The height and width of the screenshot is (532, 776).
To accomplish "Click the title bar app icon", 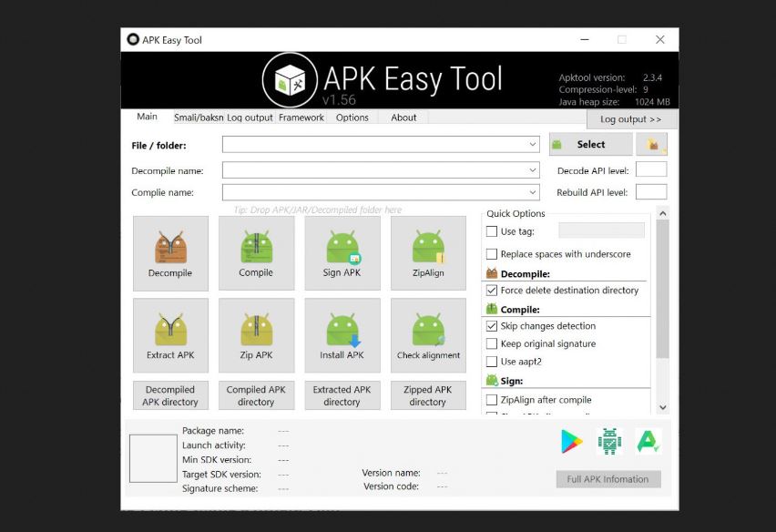I will [x=133, y=39].
